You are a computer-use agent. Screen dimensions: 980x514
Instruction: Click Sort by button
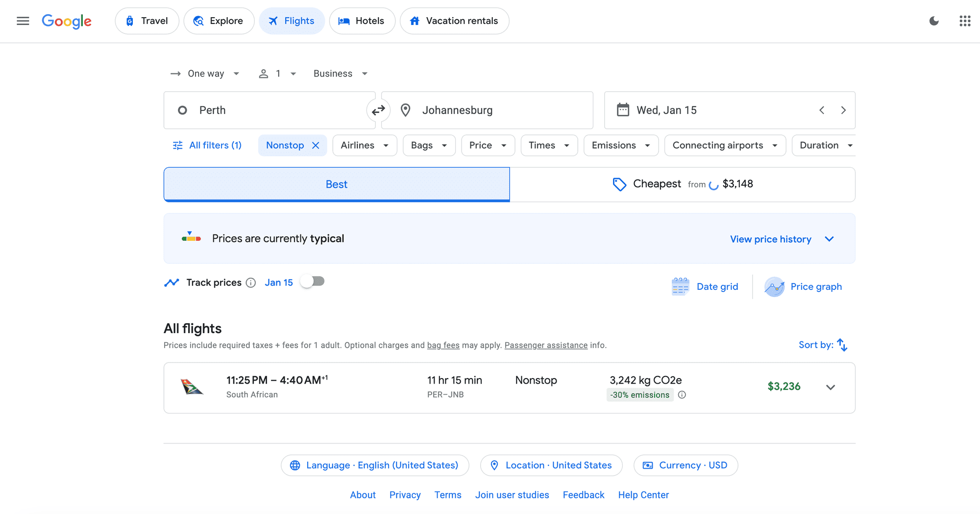[823, 345]
